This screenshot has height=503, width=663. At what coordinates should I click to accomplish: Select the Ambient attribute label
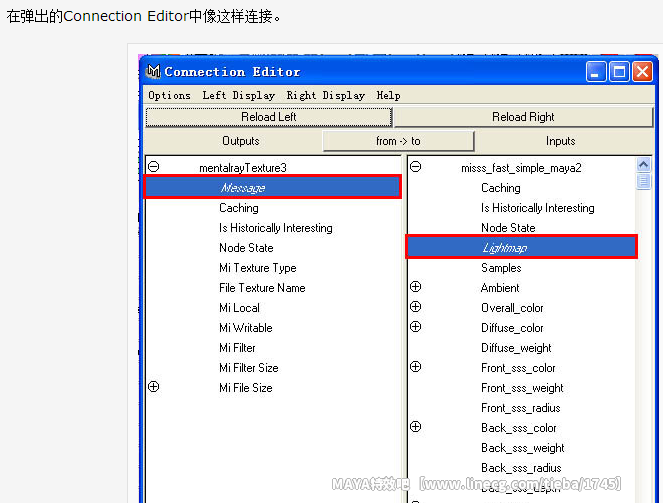tap(500, 288)
